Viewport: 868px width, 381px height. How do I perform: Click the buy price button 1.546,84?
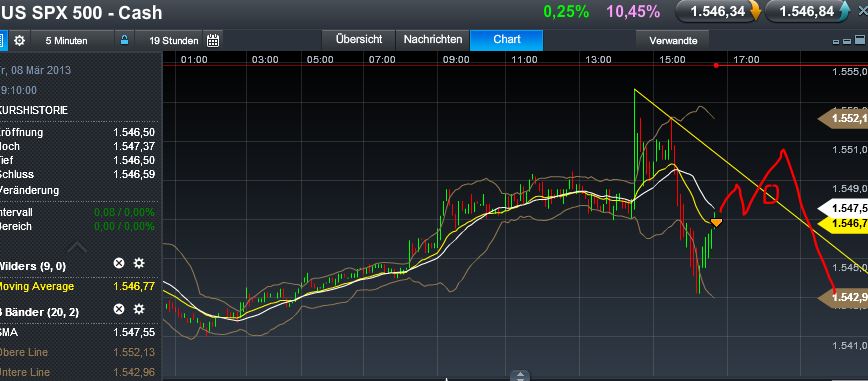pos(807,12)
